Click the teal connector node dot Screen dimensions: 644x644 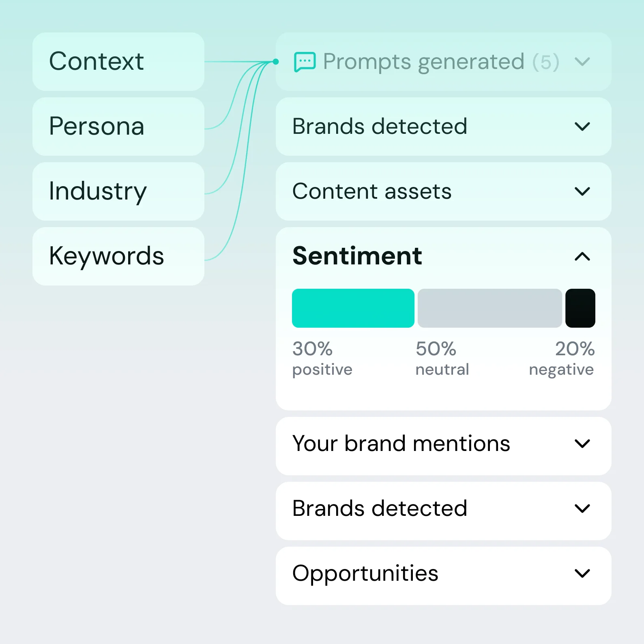coord(276,62)
